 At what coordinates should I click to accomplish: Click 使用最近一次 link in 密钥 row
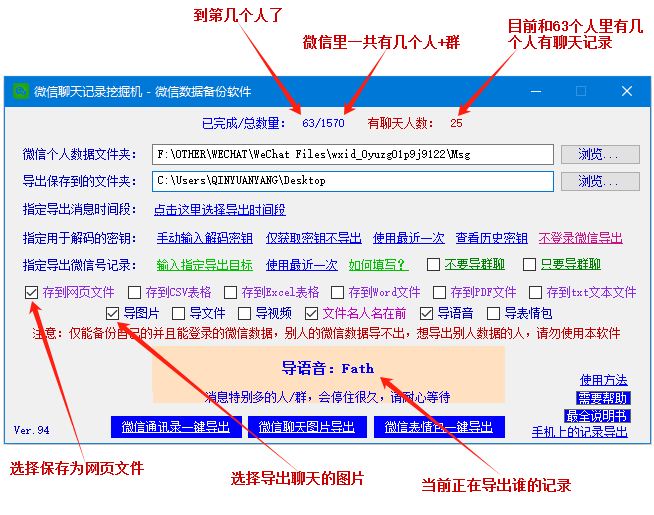(x=409, y=238)
